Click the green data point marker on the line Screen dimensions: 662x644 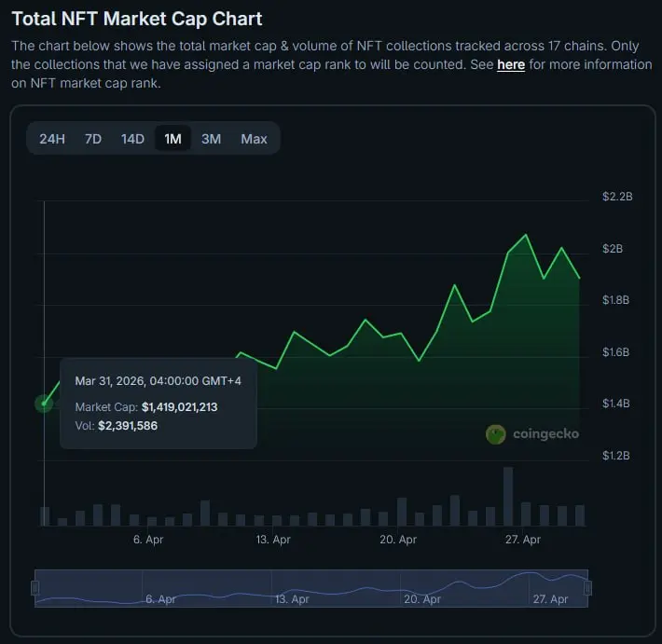tap(44, 404)
